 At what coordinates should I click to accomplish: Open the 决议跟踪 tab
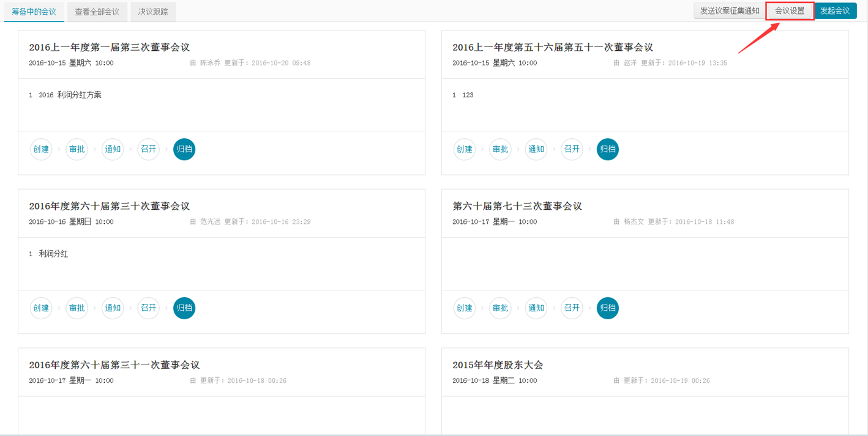click(153, 12)
